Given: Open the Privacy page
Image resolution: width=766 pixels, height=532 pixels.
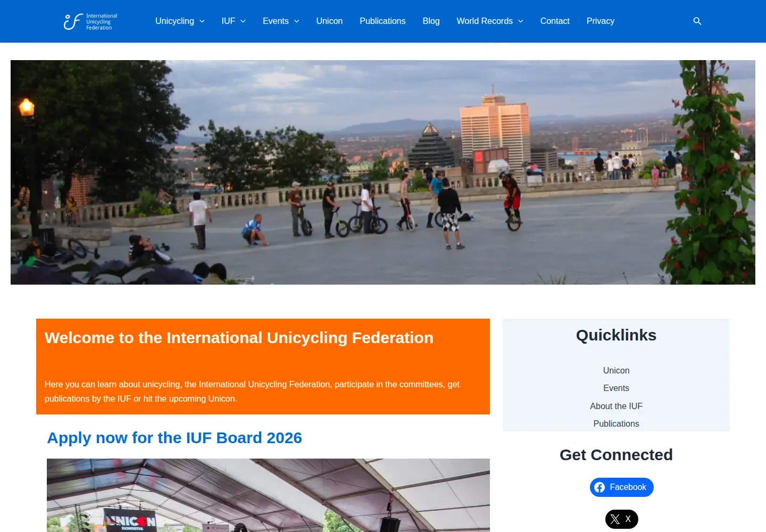Looking at the screenshot, I should click(600, 21).
